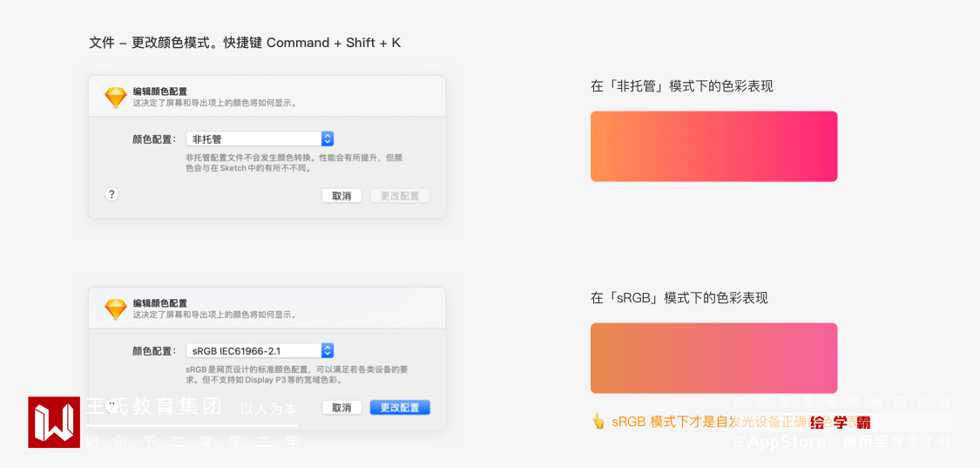980x468 pixels.
Task: Click the 王氏教育集团 watermark text
Action: [153, 407]
